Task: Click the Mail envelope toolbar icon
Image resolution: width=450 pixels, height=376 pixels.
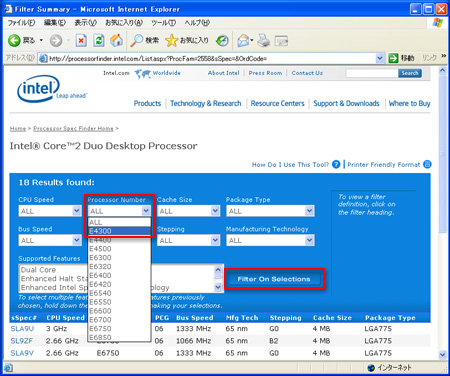Action: (244, 41)
